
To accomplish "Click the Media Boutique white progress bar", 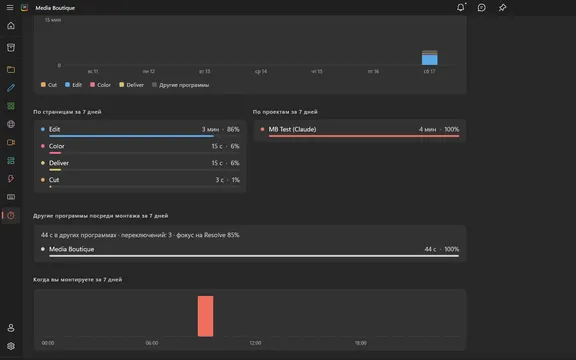I will pyautogui.click(x=254, y=256).
